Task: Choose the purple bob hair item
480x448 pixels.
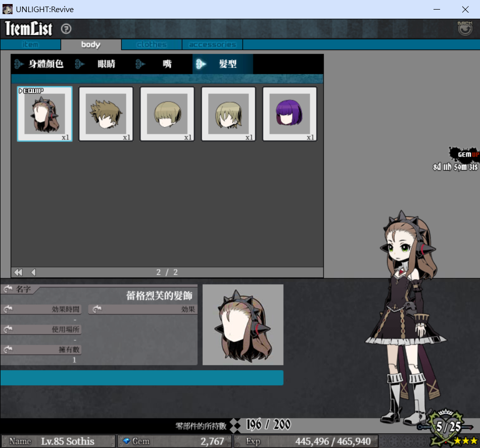Action: (x=290, y=114)
